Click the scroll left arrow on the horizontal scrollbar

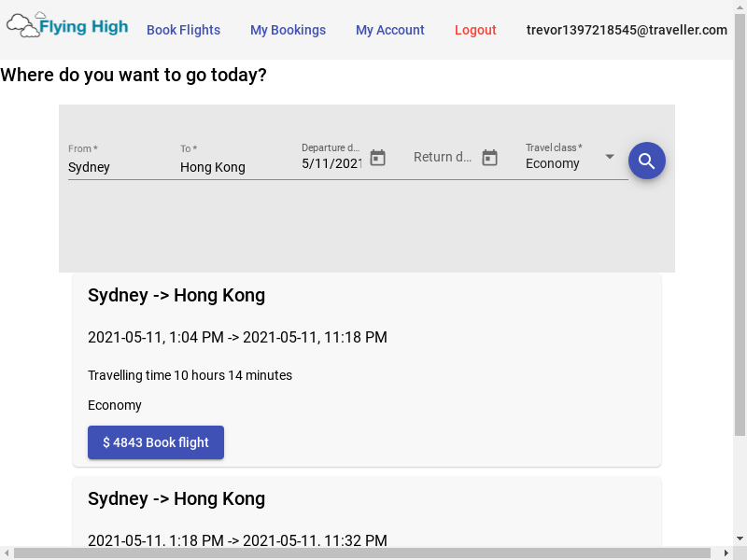click(7, 553)
